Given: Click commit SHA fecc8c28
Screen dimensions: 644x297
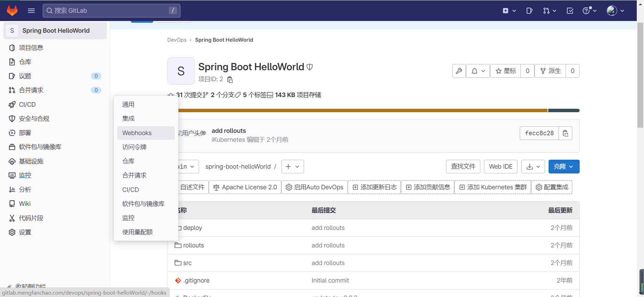Looking at the screenshot, I should (x=539, y=133).
